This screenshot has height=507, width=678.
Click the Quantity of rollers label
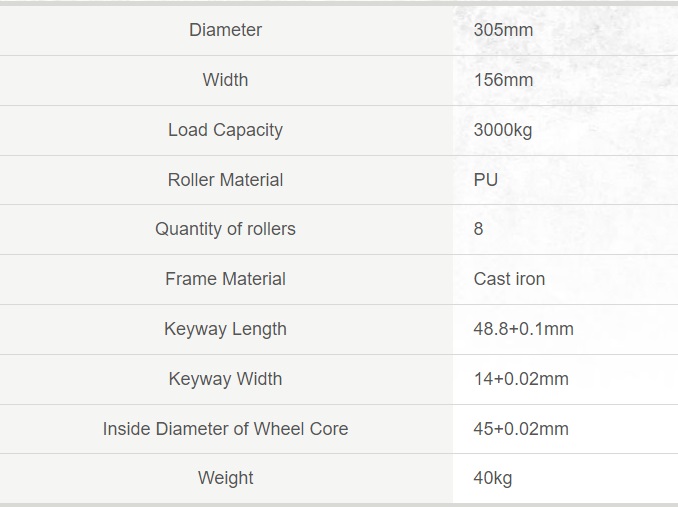[225, 229]
